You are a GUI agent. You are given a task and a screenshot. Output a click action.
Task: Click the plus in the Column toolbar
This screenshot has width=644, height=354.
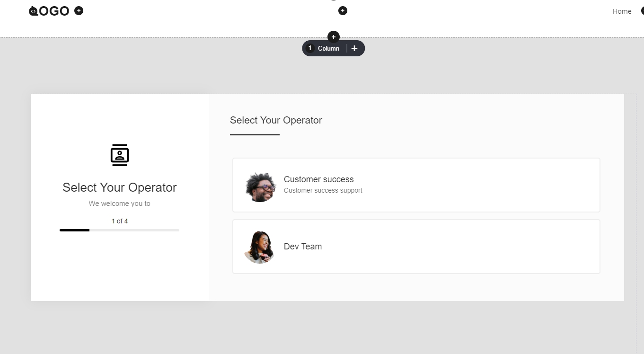[x=354, y=48]
